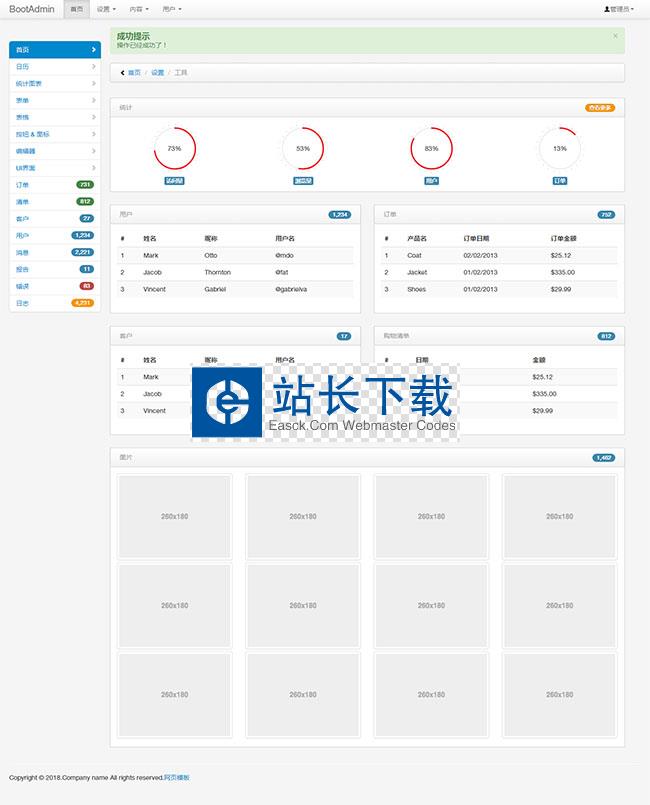650x805 pixels.
Task: Open the 管理员 account dropdown
Action: tap(619, 9)
